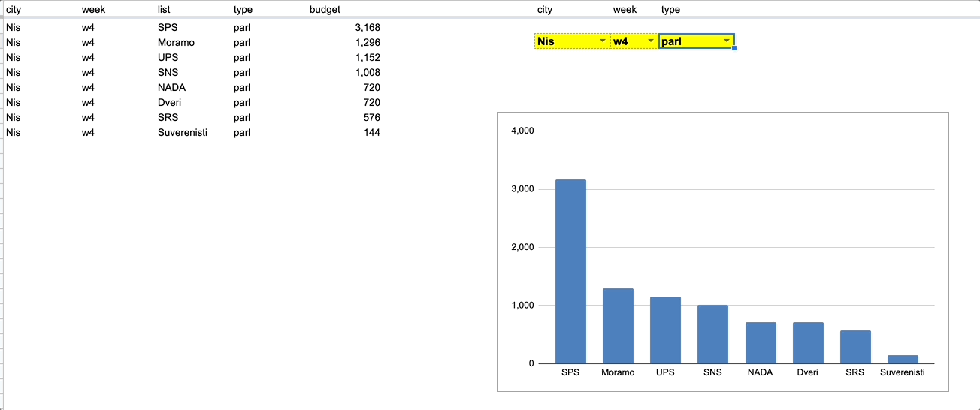Click the fill handle of the parl cell

coord(733,48)
